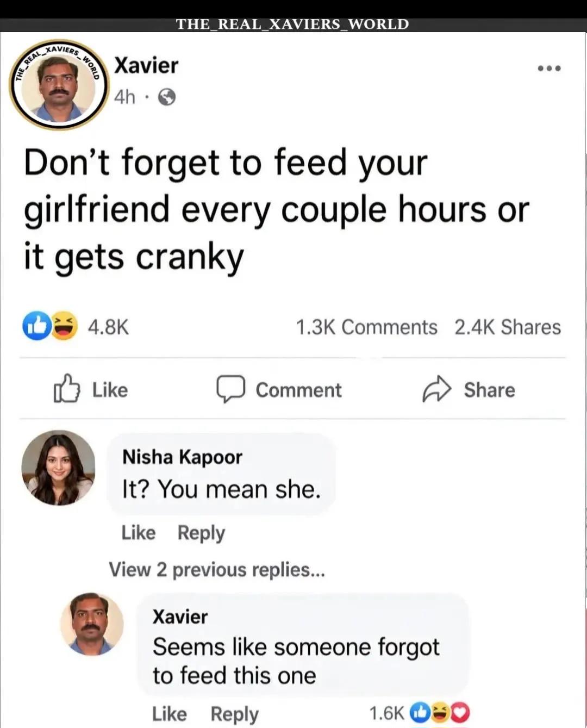The image size is (587, 728).
Task: Open Nisha Kapoor's profile picture
Action: click(x=58, y=468)
